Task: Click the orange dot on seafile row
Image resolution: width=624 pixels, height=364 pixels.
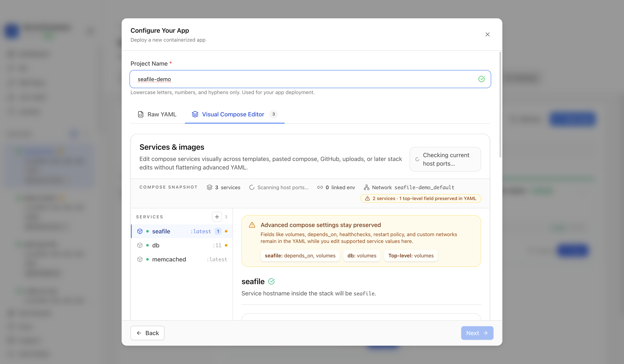Action: coord(226,231)
